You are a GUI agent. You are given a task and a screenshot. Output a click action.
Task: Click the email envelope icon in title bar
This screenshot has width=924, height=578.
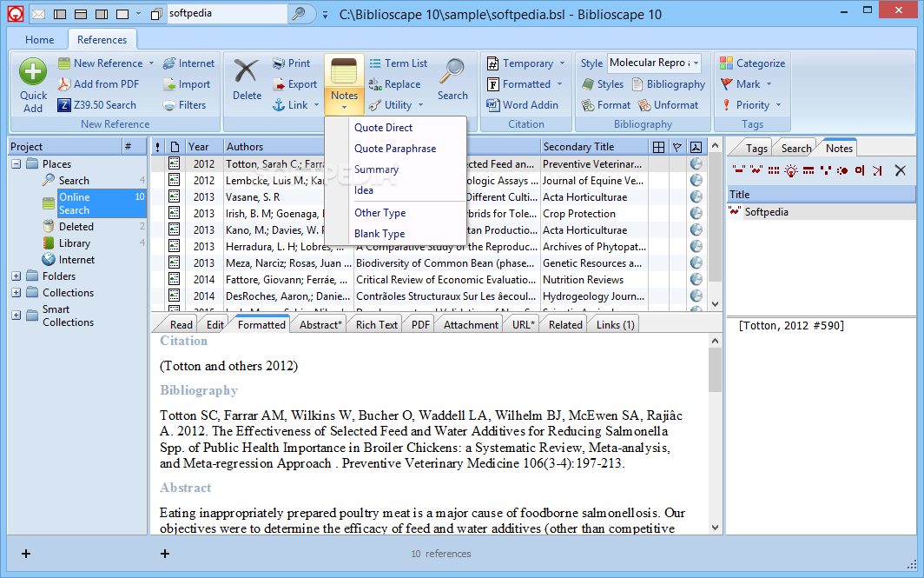pos(38,14)
